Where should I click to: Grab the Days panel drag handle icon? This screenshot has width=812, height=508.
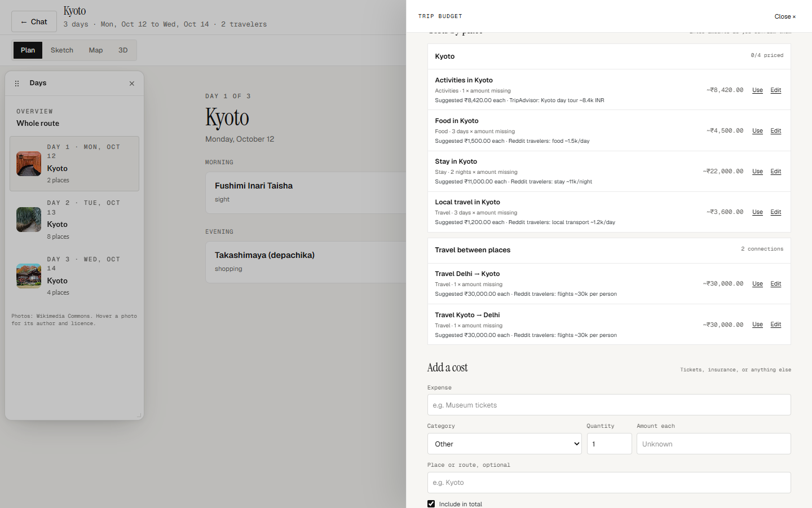(17, 84)
